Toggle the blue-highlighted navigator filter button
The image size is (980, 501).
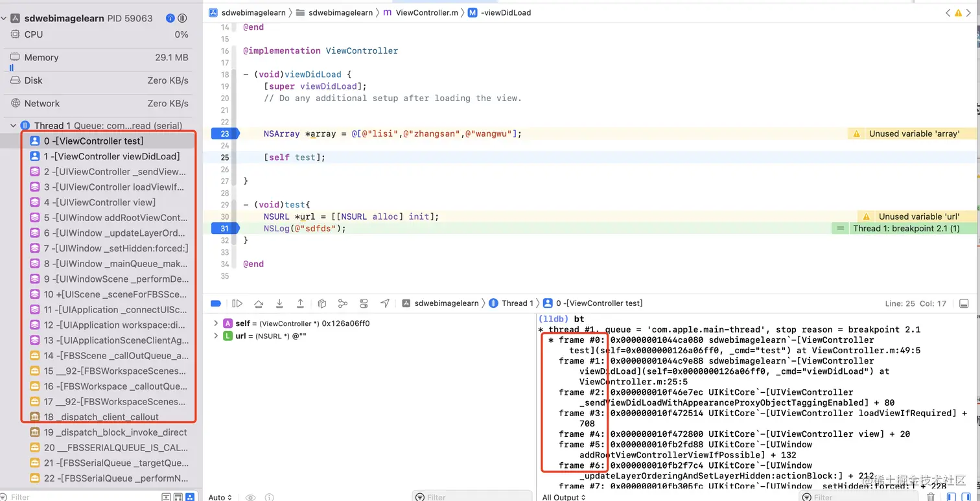click(190, 497)
